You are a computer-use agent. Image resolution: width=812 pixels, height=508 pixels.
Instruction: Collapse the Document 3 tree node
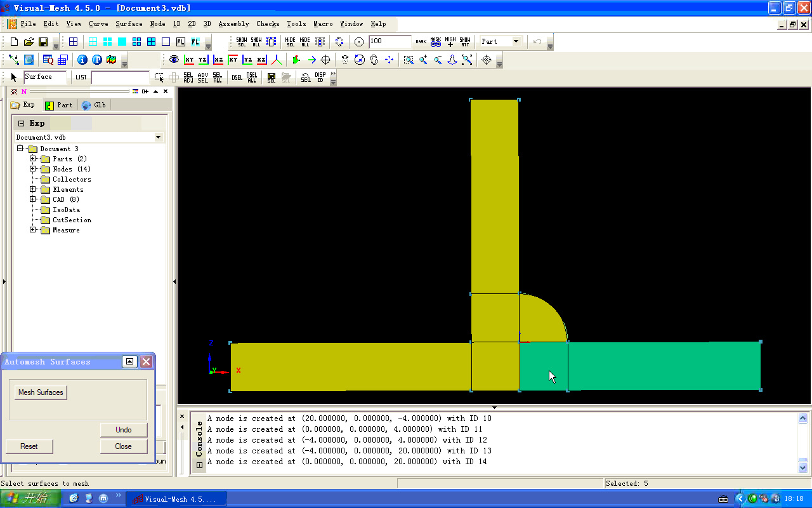coord(20,149)
